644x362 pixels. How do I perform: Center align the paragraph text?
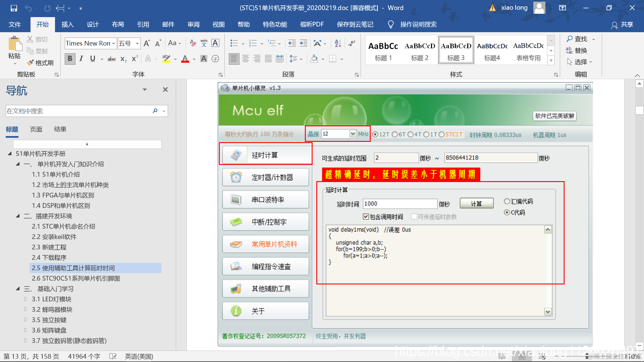246,59
